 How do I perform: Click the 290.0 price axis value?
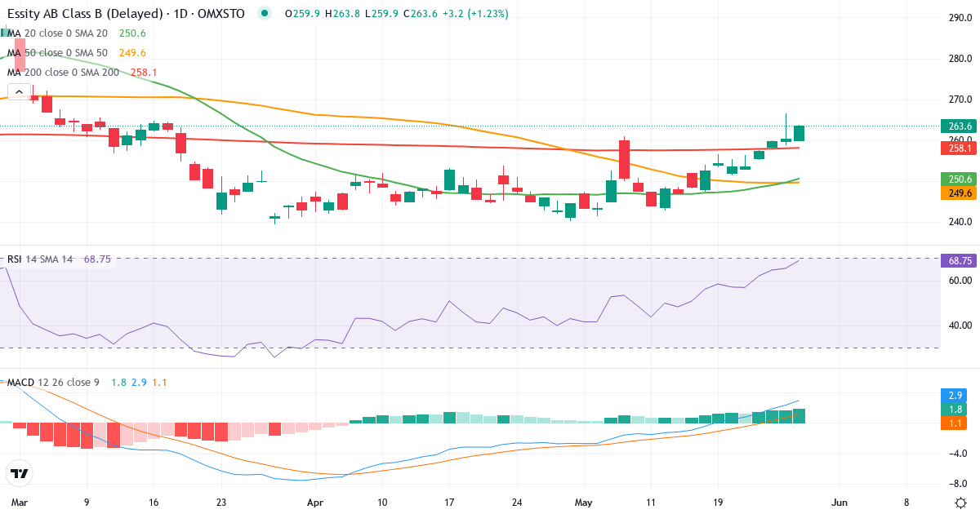pyautogui.click(x=960, y=18)
